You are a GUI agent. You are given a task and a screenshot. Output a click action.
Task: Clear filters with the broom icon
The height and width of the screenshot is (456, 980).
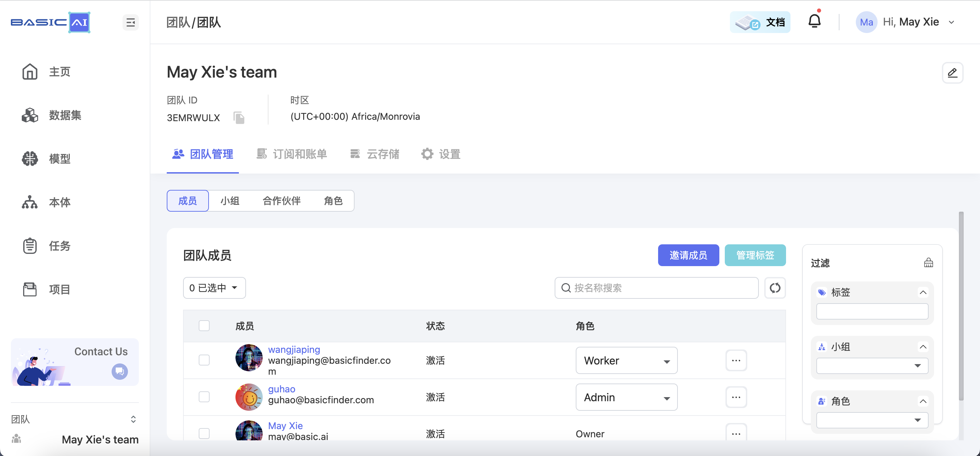point(928,263)
